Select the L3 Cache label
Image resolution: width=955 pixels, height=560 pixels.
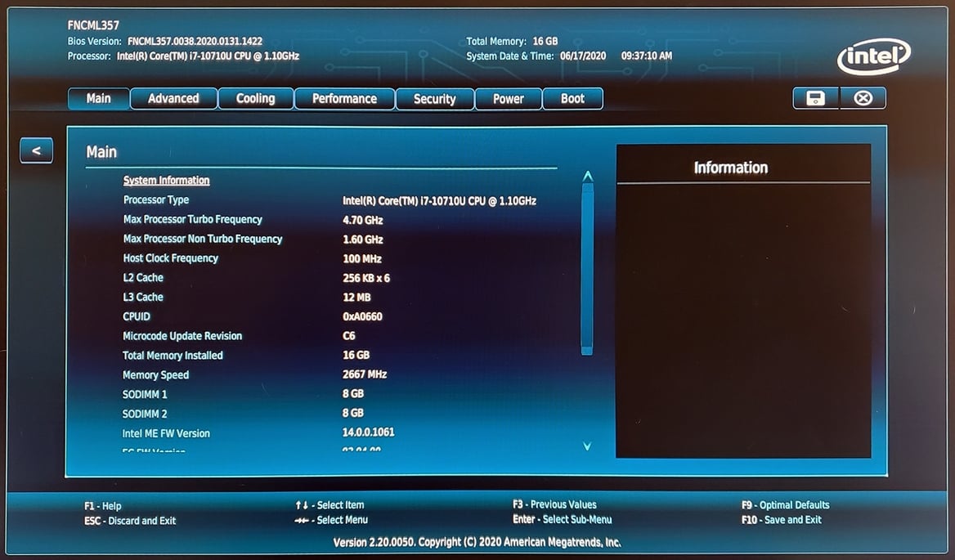(143, 297)
